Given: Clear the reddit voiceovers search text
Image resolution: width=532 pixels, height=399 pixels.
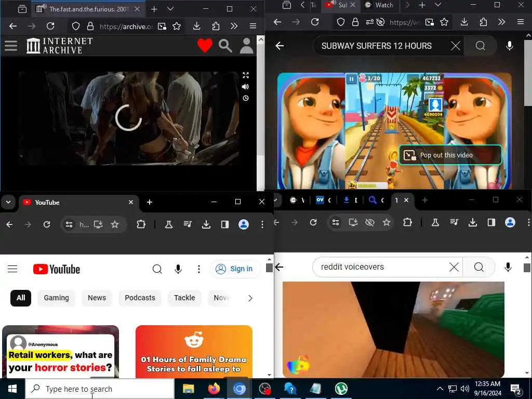Looking at the screenshot, I should 454,267.
